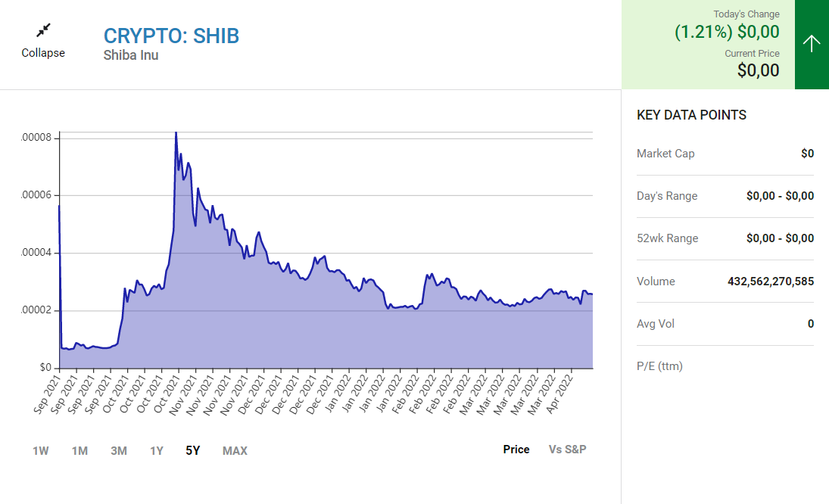Click the $0 y-axis label
The width and height of the screenshot is (829, 504).
point(46,367)
